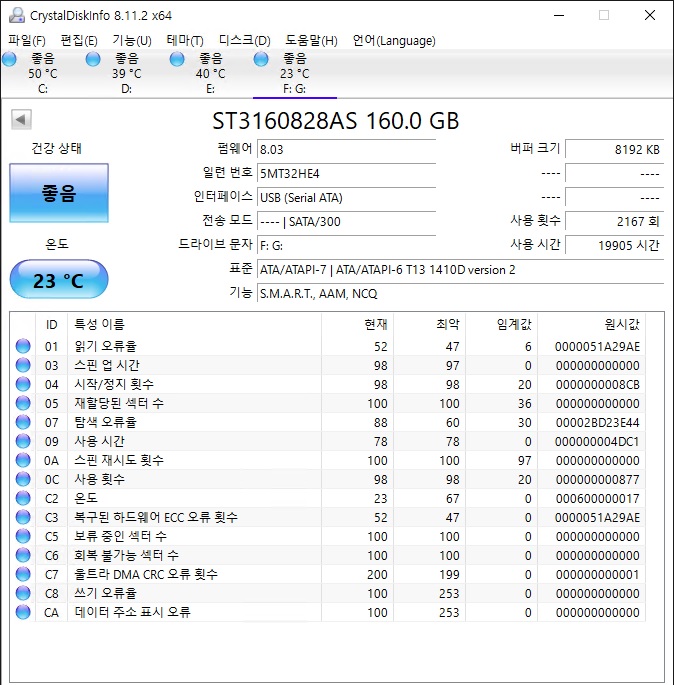This screenshot has width=674, height=685.
Task: Click the status icon for attribute C8
Action: [23, 593]
